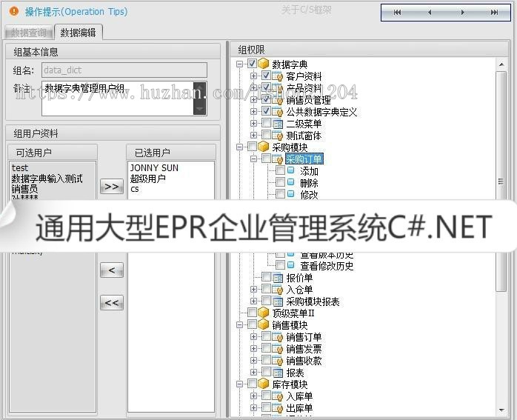Screen dimensions: 517x420
Task: Go to previous record arrow
Action: click(x=430, y=13)
